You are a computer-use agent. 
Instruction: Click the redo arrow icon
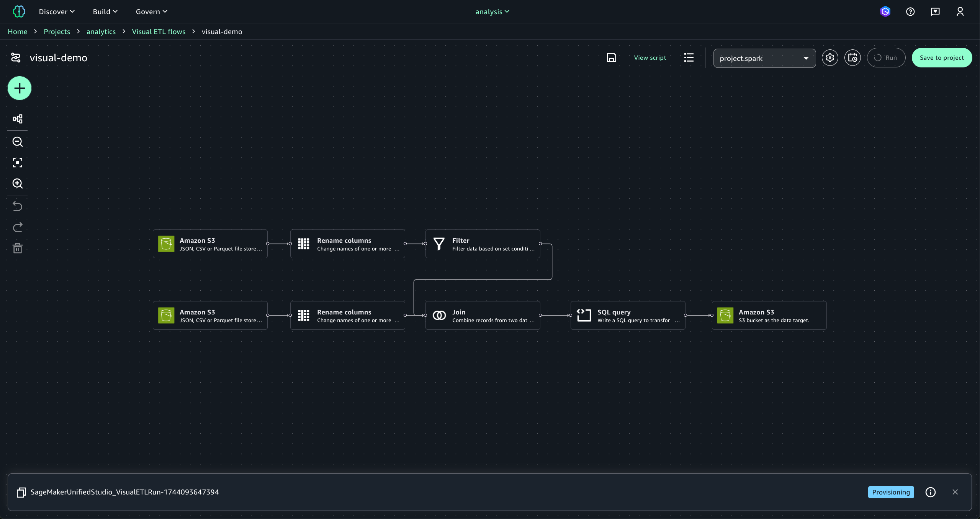[18, 228]
